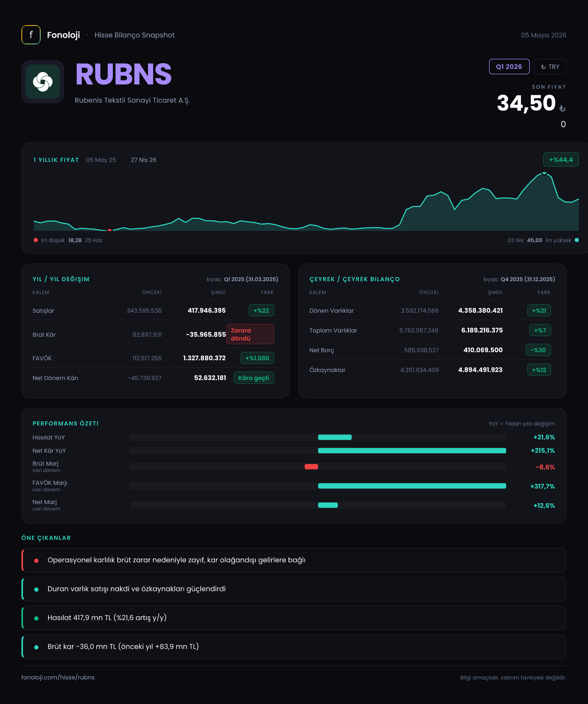The height and width of the screenshot is (704, 588).
Task: Click the 'Q1 2025 (31.03.2025)' comparison label
Action: coord(251,279)
